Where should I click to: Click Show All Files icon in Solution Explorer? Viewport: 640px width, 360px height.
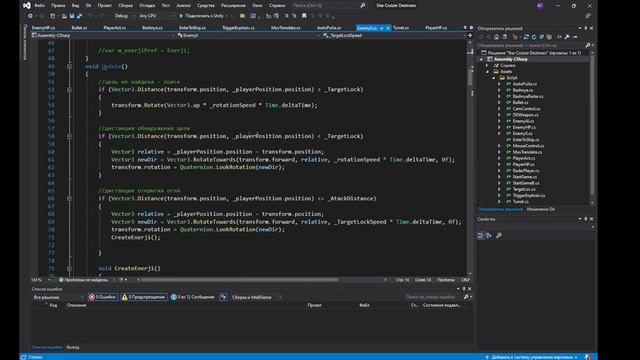[x=549, y=37]
